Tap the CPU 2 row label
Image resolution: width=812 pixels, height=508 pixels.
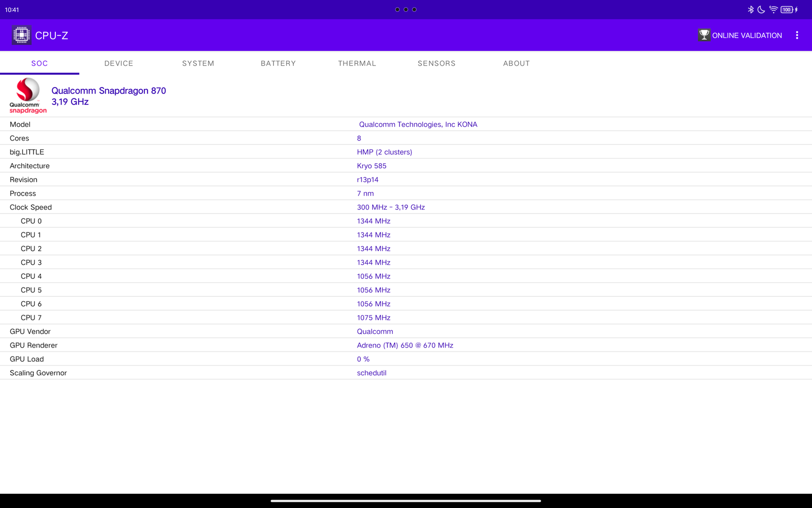tap(31, 248)
